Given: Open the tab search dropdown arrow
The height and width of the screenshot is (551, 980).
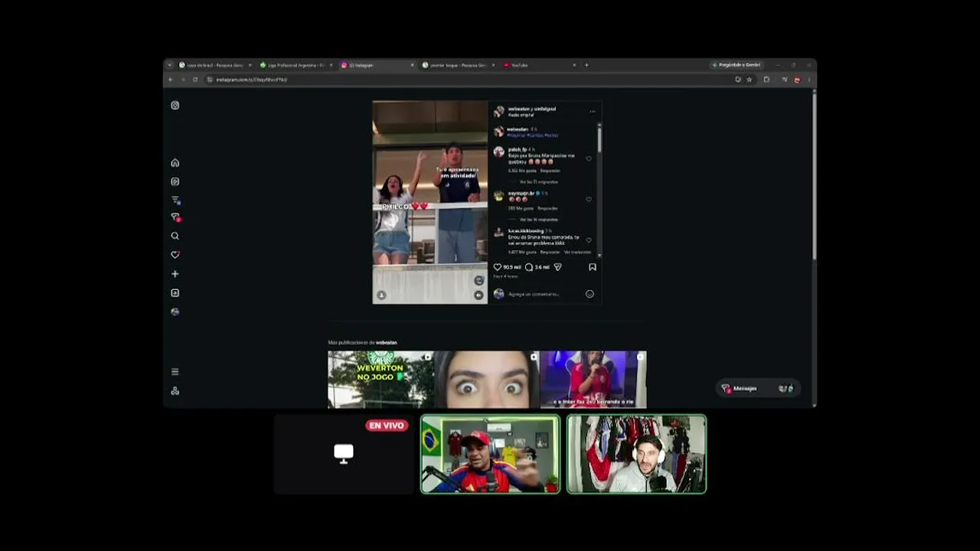Looking at the screenshot, I should (x=170, y=65).
